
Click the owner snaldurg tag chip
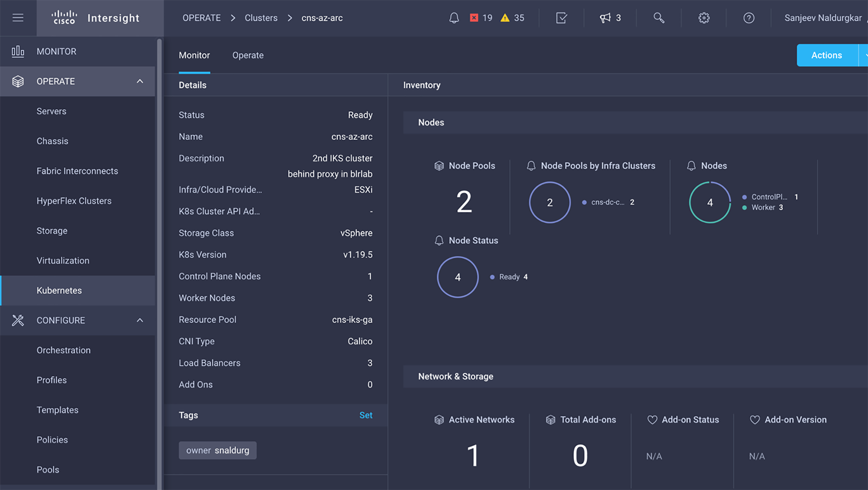pos(218,450)
